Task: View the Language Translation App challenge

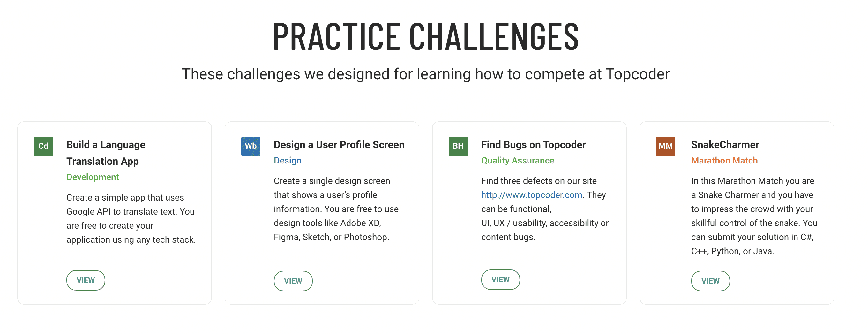Action: (86, 280)
